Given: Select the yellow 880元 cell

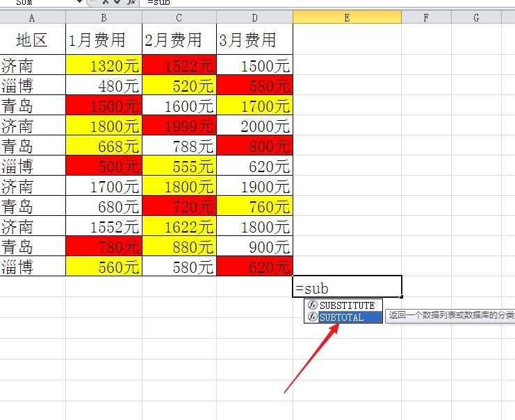Looking at the screenshot, I should 179,246.
